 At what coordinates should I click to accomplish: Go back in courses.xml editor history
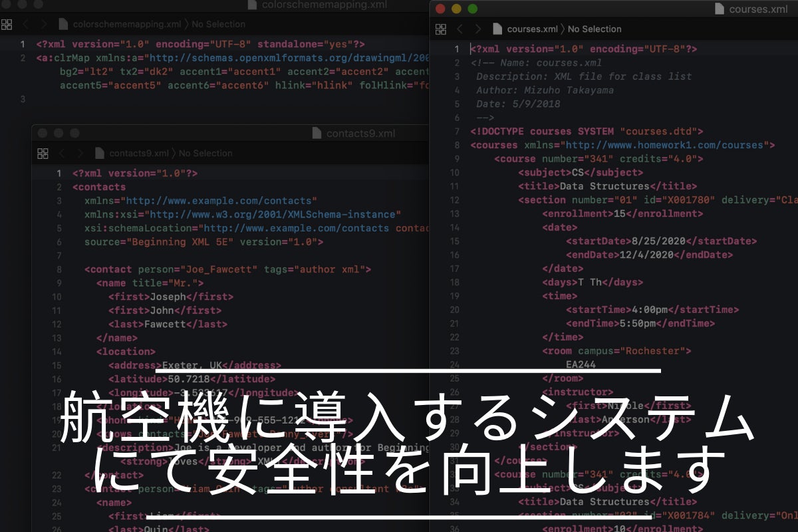(460, 29)
